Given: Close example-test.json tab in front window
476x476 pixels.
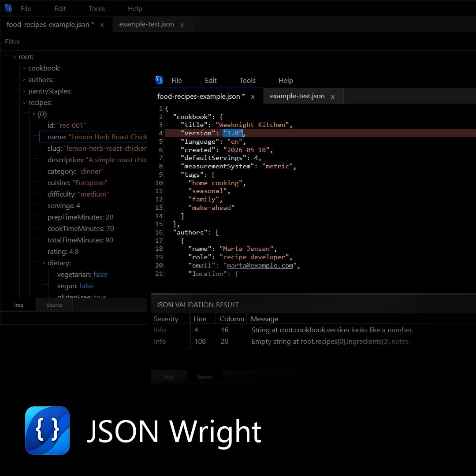Looking at the screenshot, I should click(333, 97).
